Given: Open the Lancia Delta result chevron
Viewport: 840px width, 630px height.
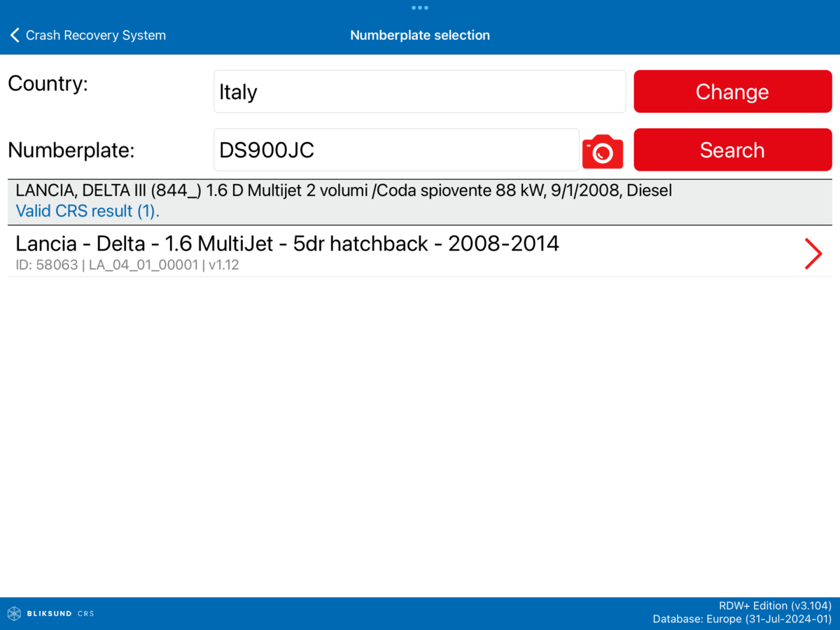Looking at the screenshot, I should pyautogui.click(x=813, y=253).
